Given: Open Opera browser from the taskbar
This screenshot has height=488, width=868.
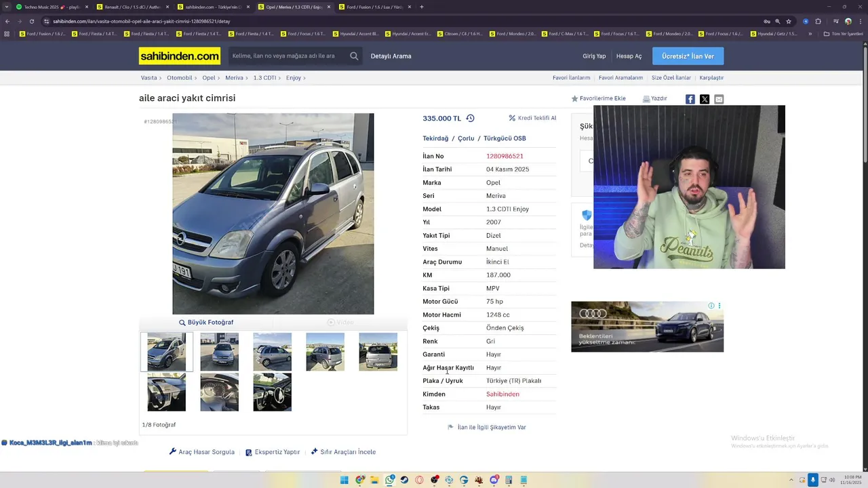Looking at the screenshot, I should point(420,480).
